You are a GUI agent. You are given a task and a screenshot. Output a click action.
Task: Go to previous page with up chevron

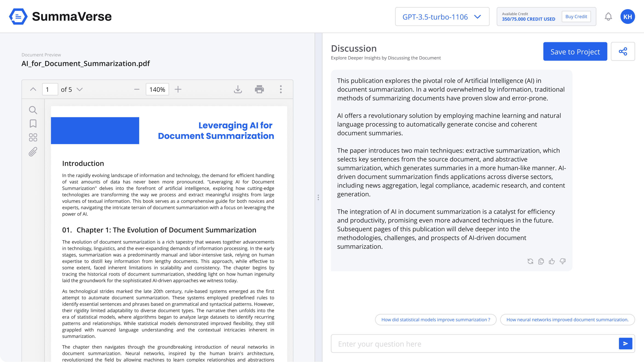pyautogui.click(x=33, y=89)
